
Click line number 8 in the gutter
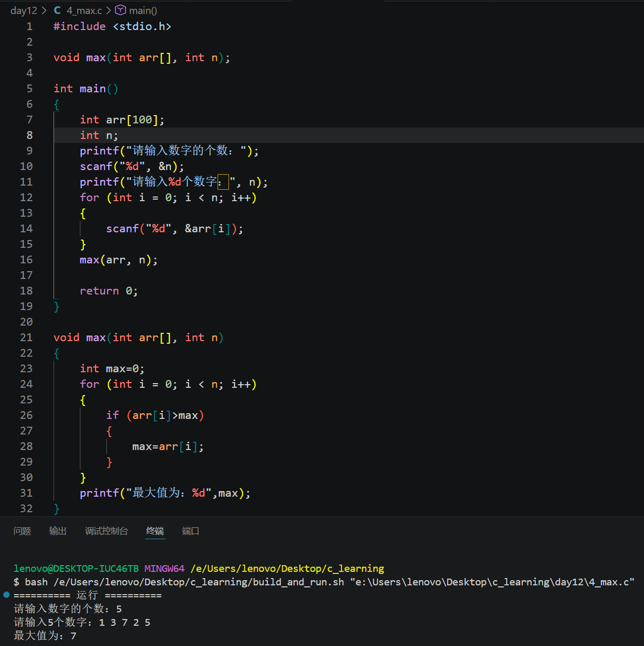pyautogui.click(x=30, y=135)
